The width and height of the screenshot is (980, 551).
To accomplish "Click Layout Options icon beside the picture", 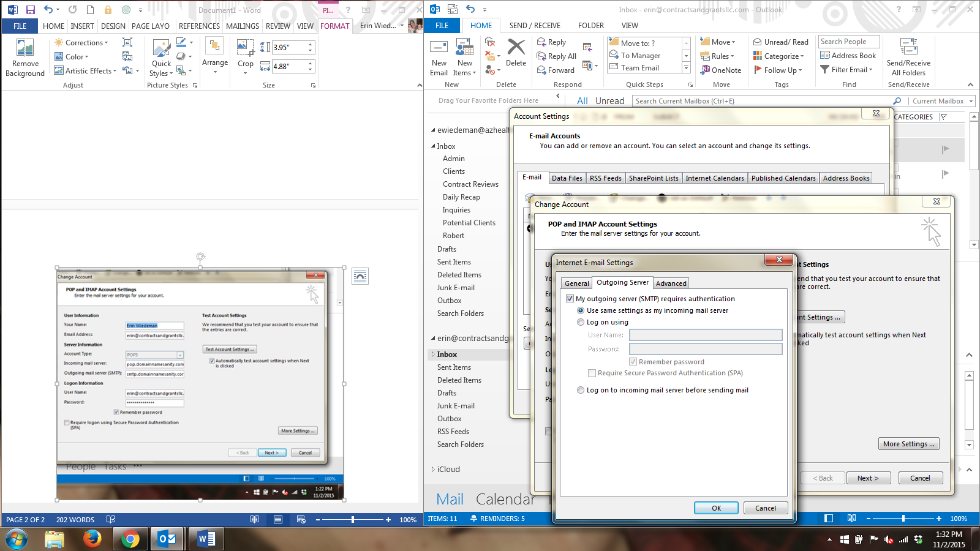I will [x=360, y=277].
